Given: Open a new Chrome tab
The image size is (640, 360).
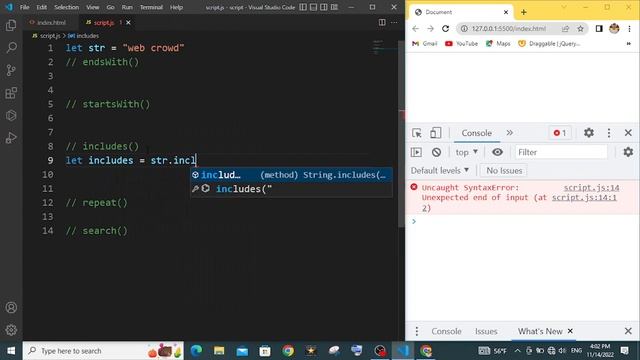Looking at the screenshot, I should pos(523,12).
